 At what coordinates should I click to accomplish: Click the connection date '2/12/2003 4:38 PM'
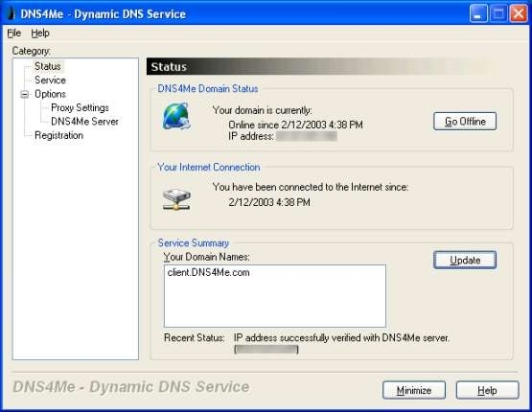coord(269,202)
